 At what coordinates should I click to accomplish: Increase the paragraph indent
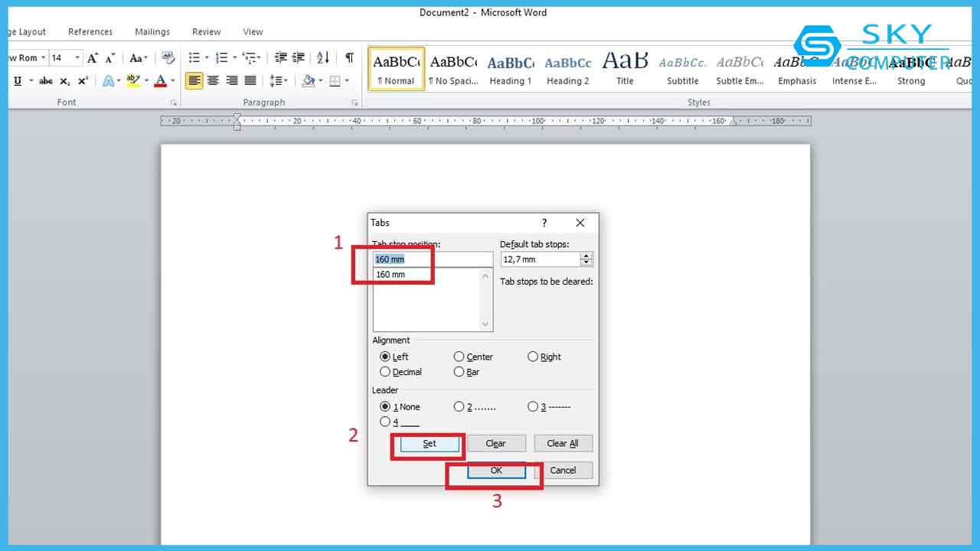[x=299, y=57]
